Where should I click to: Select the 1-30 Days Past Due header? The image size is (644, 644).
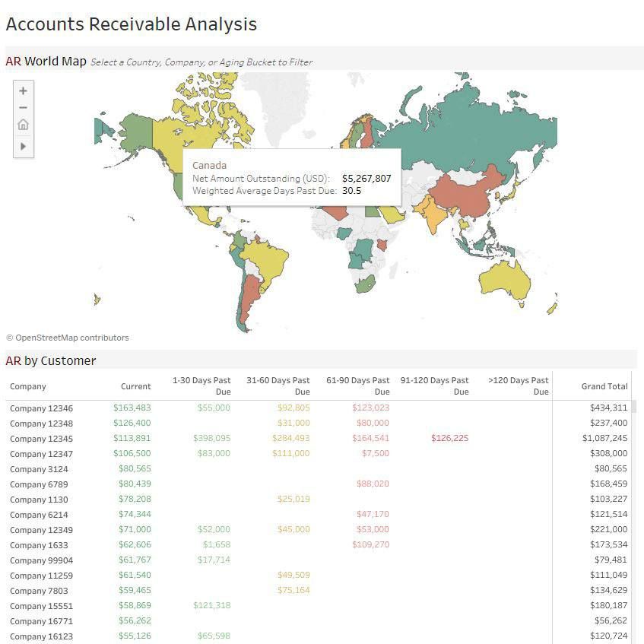[x=201, y=385]
